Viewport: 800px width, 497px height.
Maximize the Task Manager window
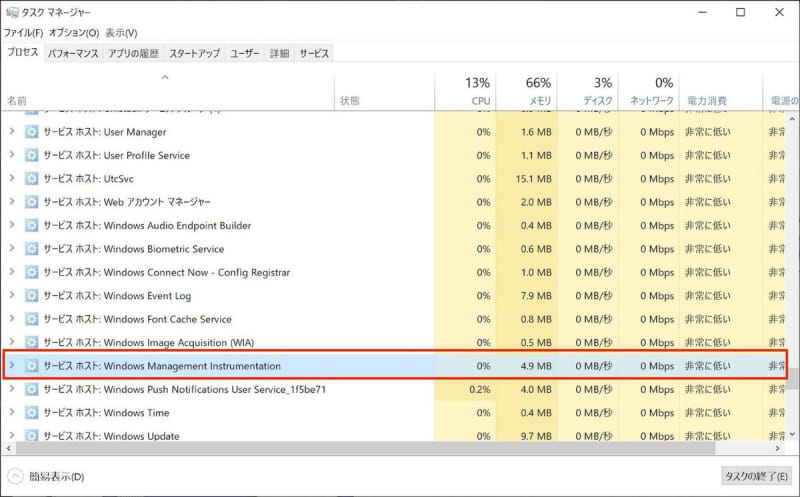pyautogui.click(x=740, y=12)
